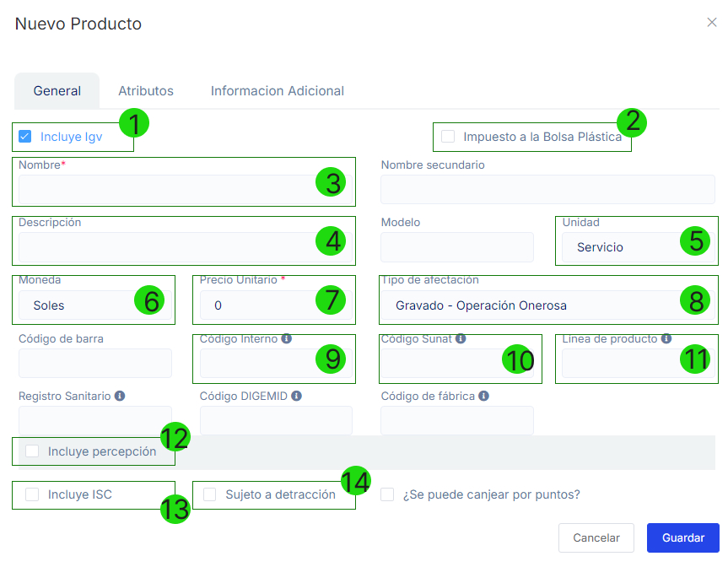Click info icon next to Código Interno
Viewport: 728px width, 567px height.
pos(286,339)
